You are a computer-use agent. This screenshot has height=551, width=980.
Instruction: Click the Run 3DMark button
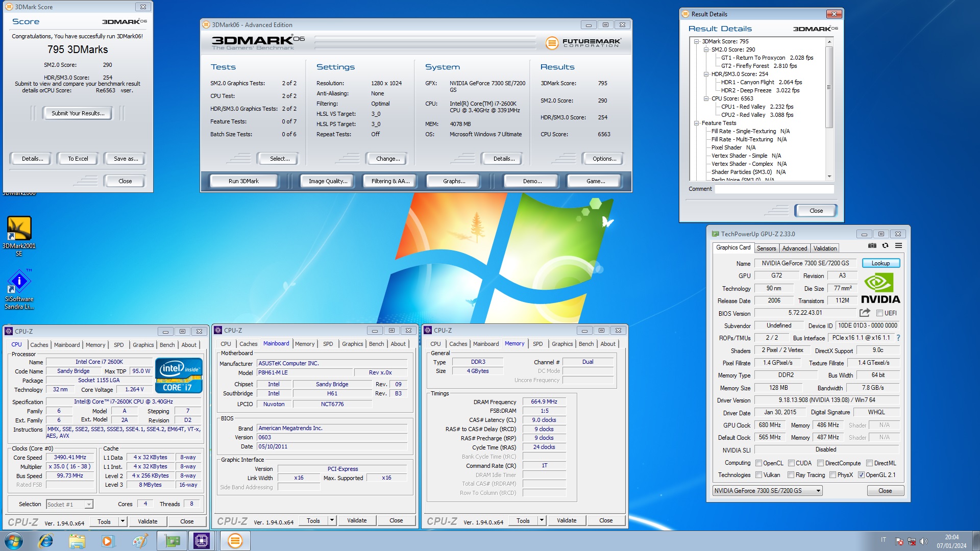[243, 181]
